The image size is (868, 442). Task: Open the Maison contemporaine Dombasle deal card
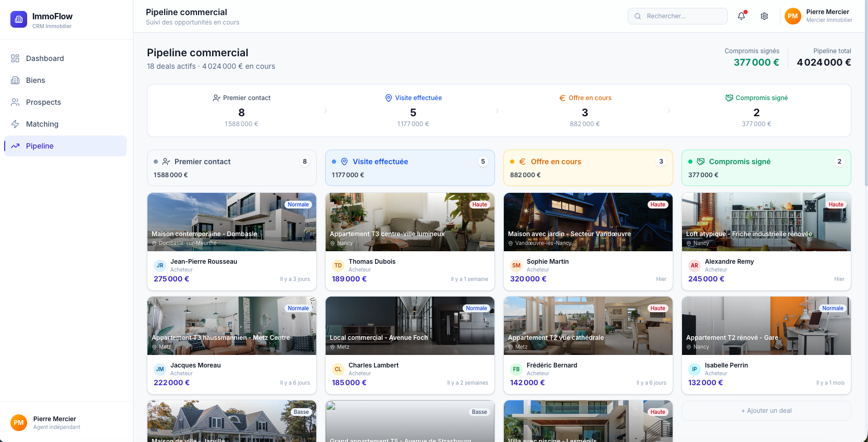coord(231,241)
